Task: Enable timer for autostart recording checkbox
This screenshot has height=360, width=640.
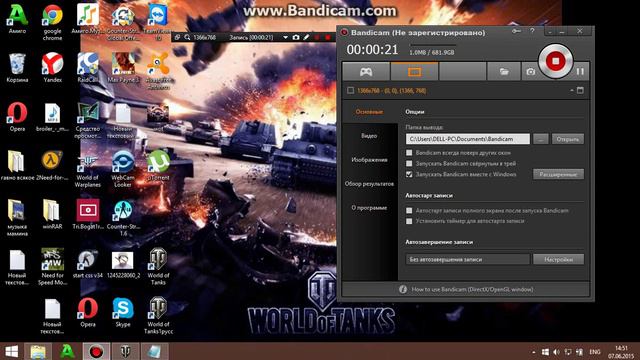Action: (x=409, y=221)
